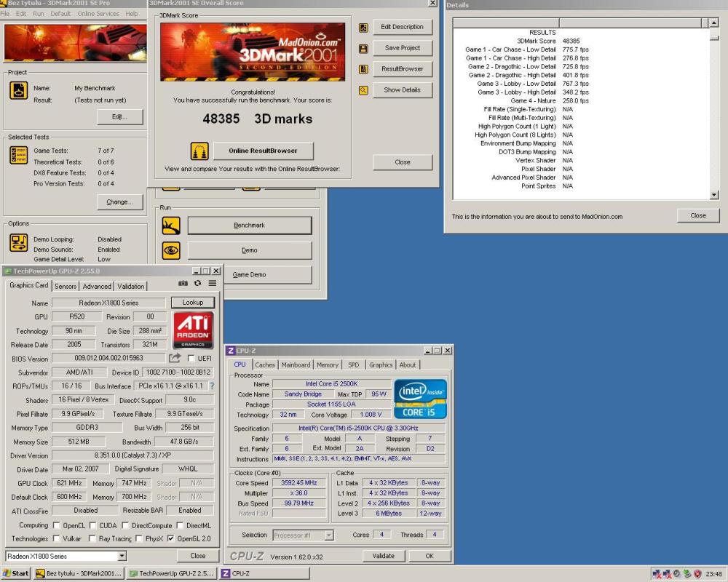Click the Benchmark button in Run section
728x582 pixels.
[x=249, y=226]
